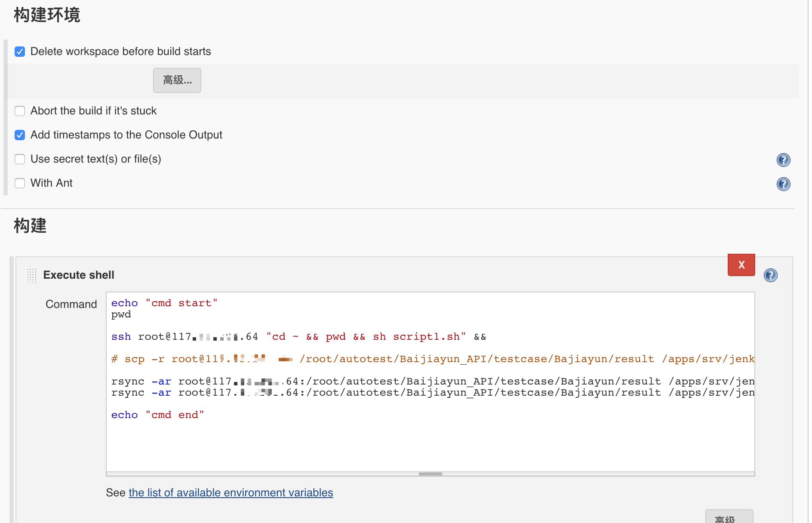Grab the Execute shell drag handle
Screen dimensions: 812x523
[x=31, y=275]
